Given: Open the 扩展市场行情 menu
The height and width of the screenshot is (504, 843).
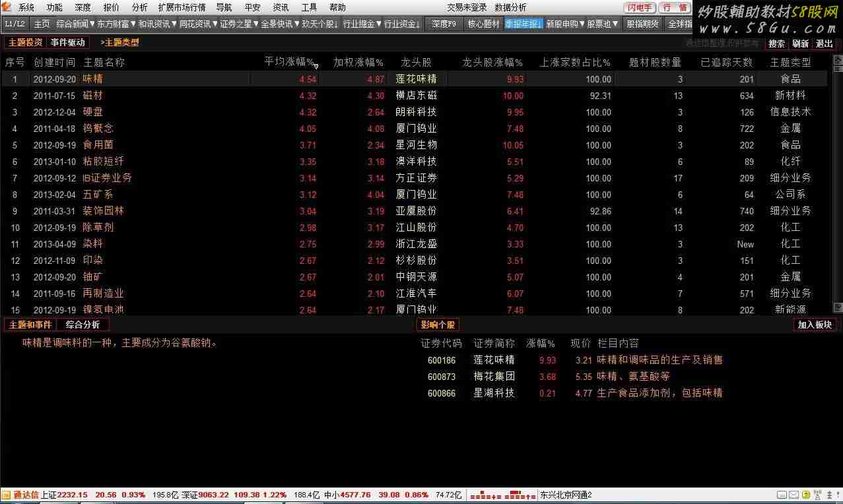Looking at the screenshot, I should (x=182, y=8).
